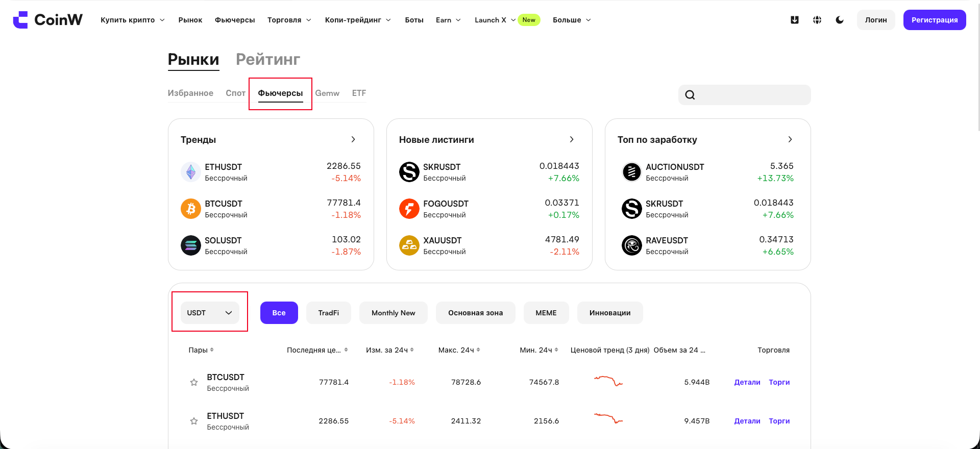
Task: Click the BTCUSDT bitcoin coin icon
Action: tap(191, 209)
